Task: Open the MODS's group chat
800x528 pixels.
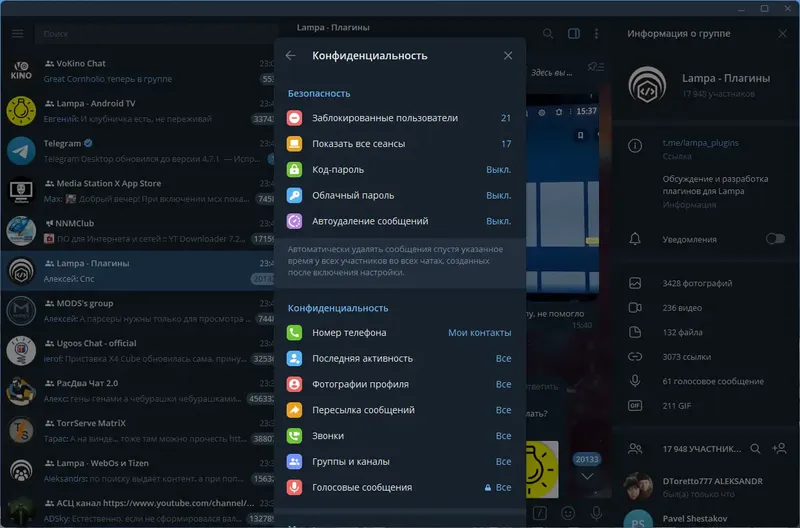Action: click(x=138, y=311)
